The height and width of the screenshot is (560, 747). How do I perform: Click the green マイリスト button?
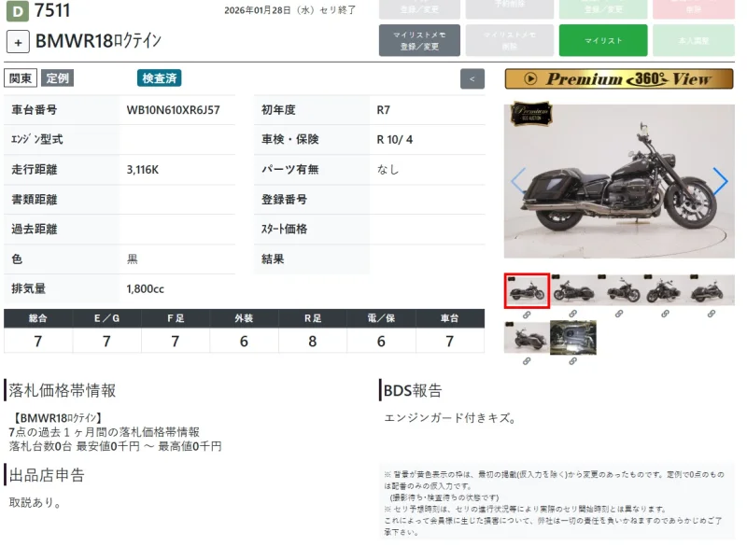(x=603, y=40)
